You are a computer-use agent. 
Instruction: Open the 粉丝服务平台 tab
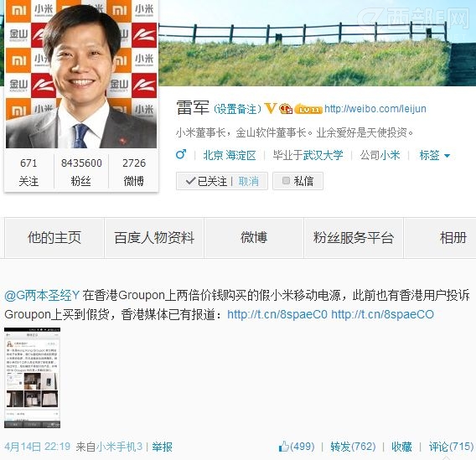pos(354,238)
